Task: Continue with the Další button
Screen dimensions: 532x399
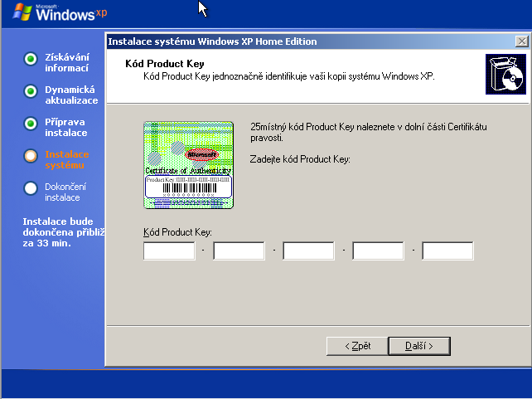Action: 419,346
